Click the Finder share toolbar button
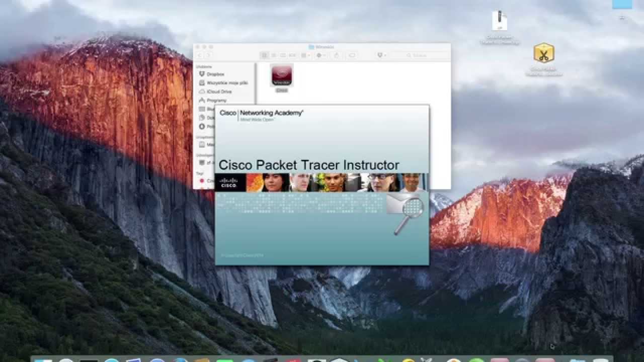 [x=337, y=55]
